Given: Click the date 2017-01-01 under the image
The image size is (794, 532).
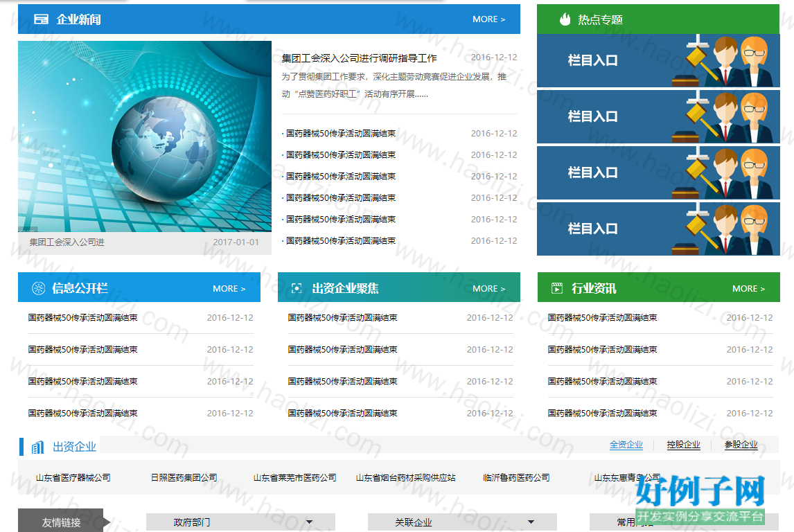Looking at the screenshot, I should pyautogui.click(x=236, y=242).
